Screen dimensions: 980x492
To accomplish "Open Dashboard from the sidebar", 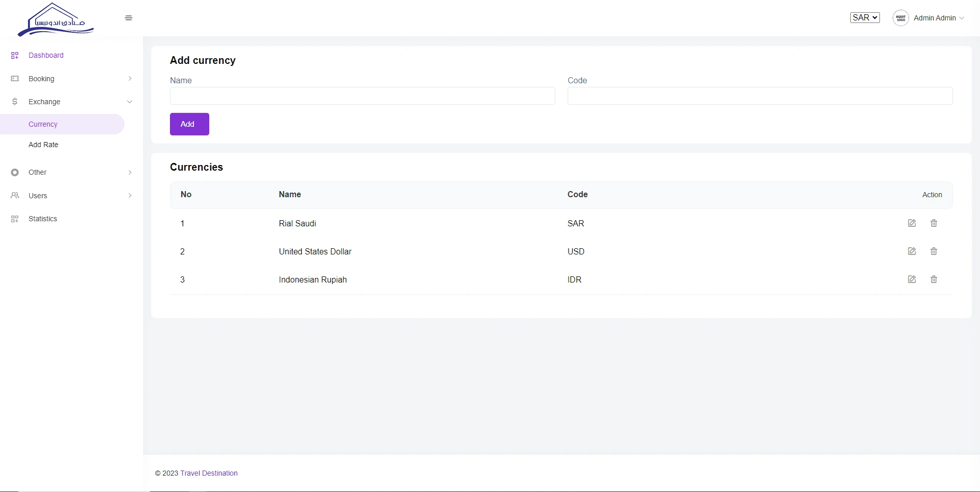I will tap(46, 55).
